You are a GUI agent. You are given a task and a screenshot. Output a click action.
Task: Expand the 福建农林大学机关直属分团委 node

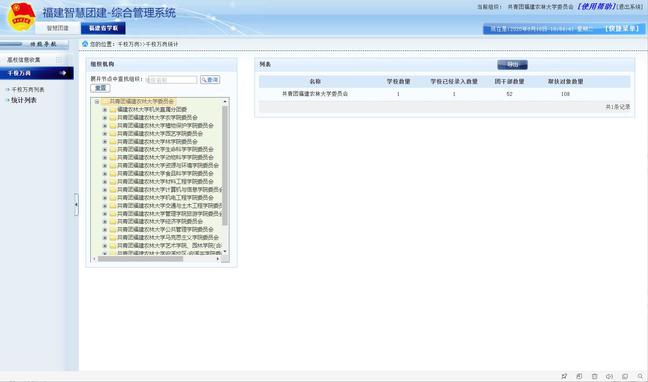(x=105, y=110)
